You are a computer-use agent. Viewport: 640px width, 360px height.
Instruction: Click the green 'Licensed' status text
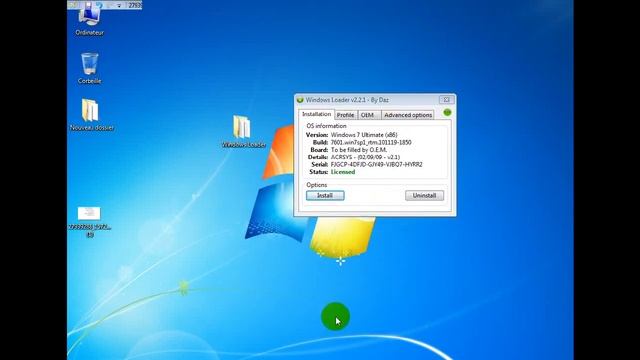[343, 172]
